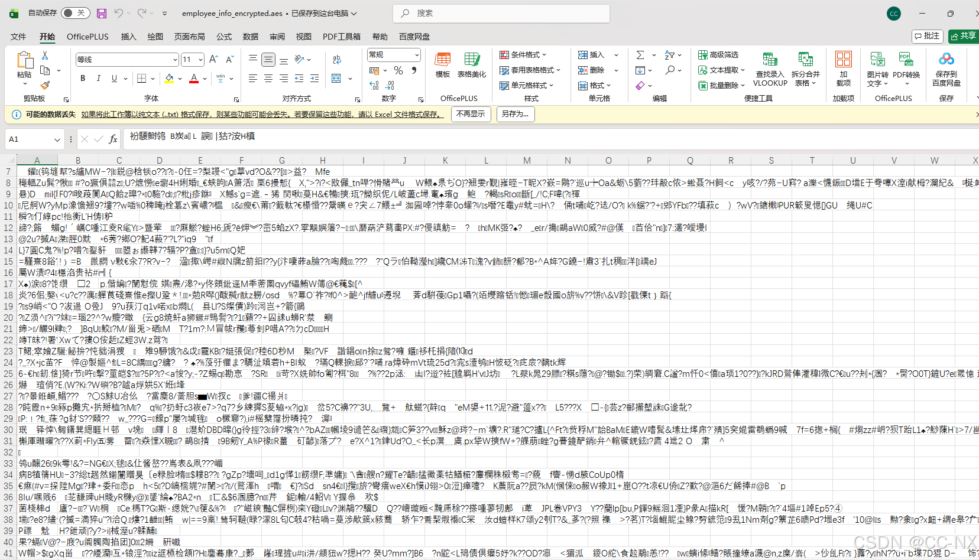Select the Format Painter brush icon
The image size is (979, 560).
pos(45,85)
